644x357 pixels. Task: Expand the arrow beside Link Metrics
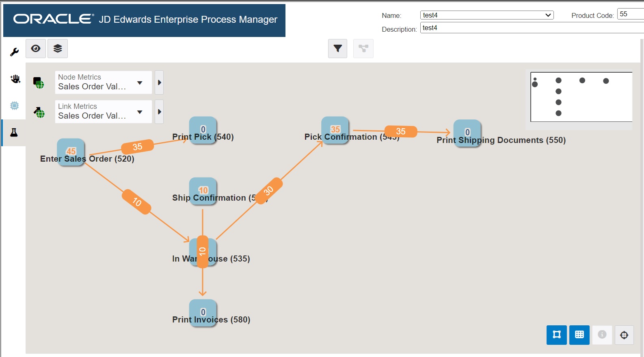click(x=159, y=112)
